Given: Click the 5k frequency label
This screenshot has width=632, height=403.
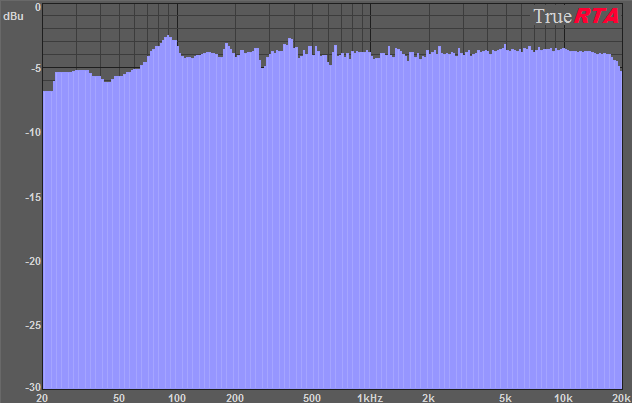Looking at the screenshot, I should [505, 398].
